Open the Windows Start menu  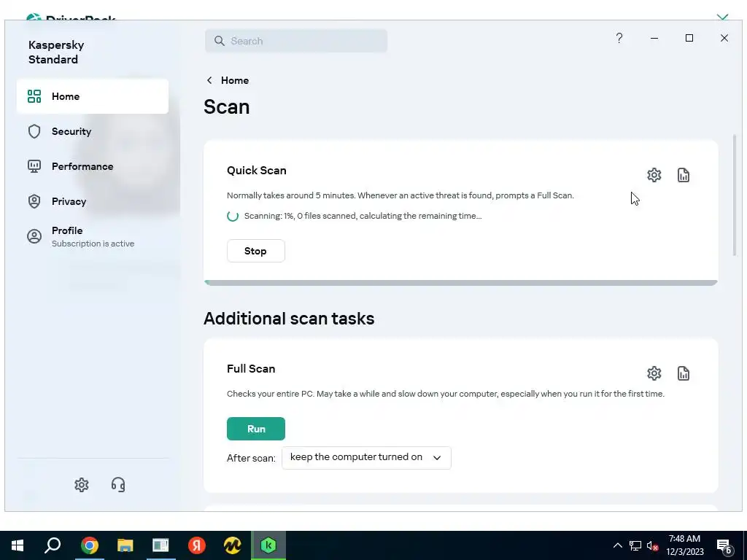(x=18, y=545)
